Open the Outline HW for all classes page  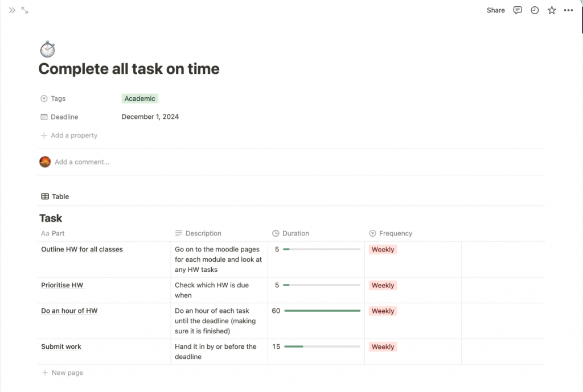coord(82,249)
